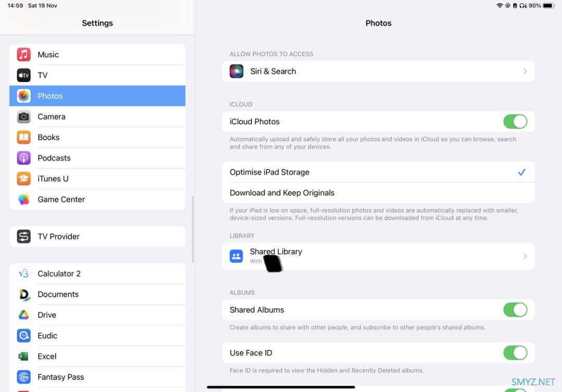Image resolution: width=562 pixels, height=392 pixels.
Task: Tap the orange Books icon
Action: pos(23,137)
